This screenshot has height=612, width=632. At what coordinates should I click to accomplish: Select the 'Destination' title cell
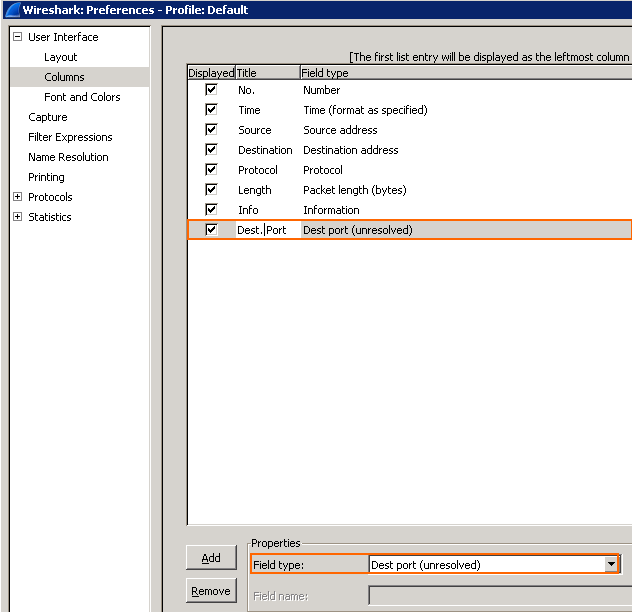coord(265,150)
